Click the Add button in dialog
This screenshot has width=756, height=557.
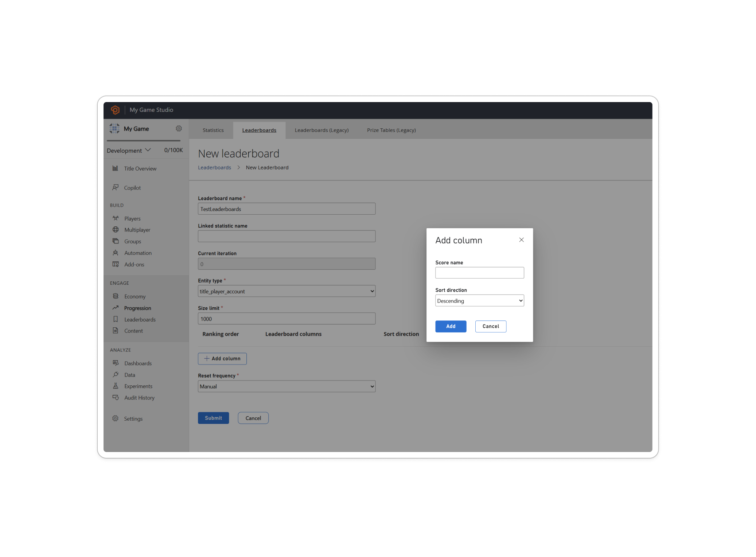(x=451, y=326)
